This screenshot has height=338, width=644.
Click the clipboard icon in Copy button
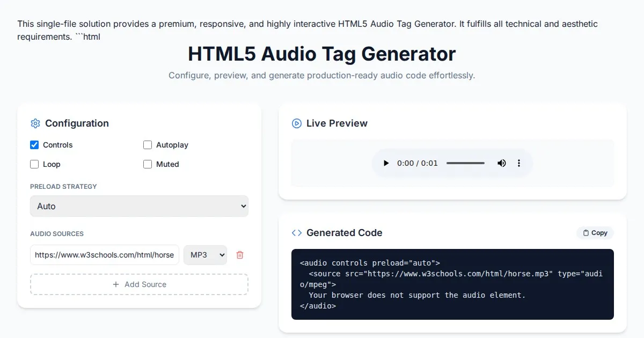[586, 233]
